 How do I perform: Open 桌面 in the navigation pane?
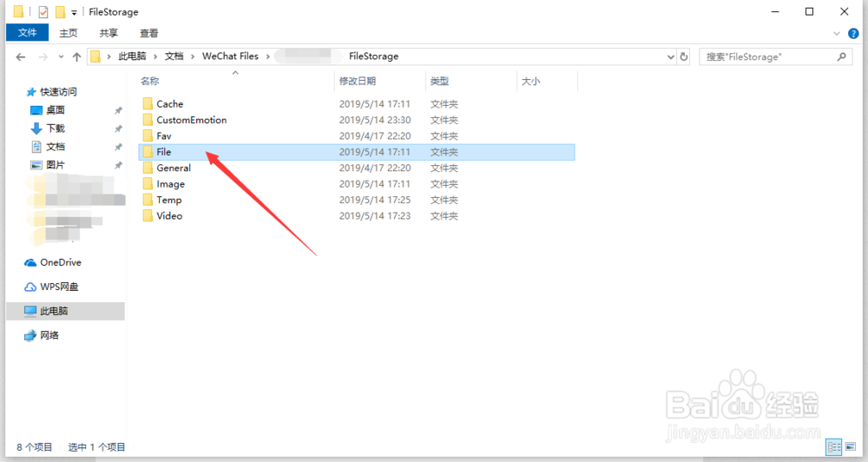point(48,110)
